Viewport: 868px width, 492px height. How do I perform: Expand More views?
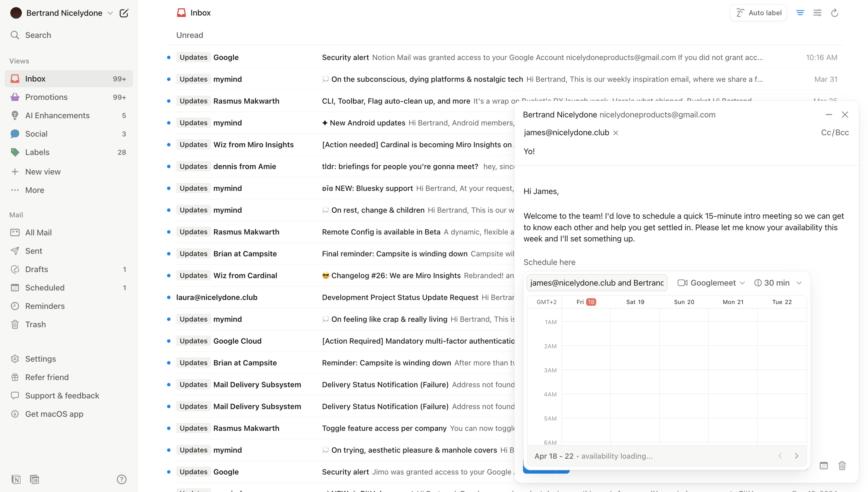click(69, 190)
